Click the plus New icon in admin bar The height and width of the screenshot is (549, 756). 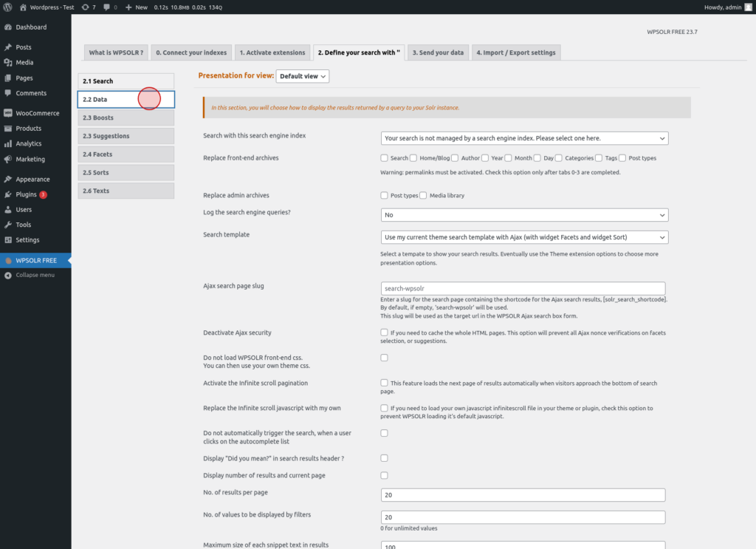pyautogui.click(x=128, y=7)
